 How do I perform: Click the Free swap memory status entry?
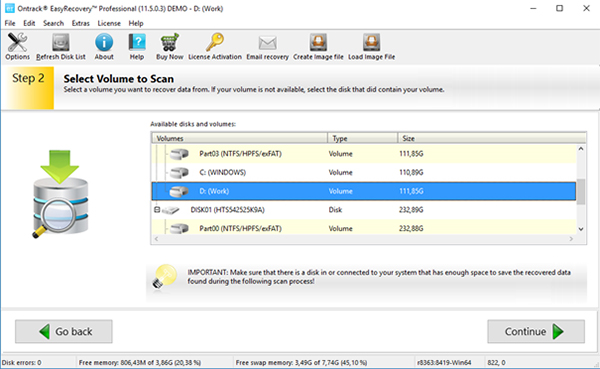[x=301, y=362]
